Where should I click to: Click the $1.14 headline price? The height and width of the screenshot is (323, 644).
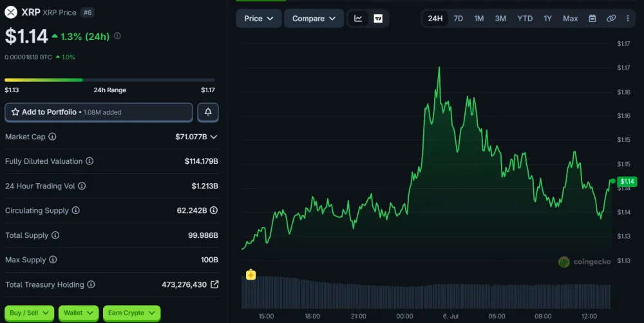coord(26,36)
